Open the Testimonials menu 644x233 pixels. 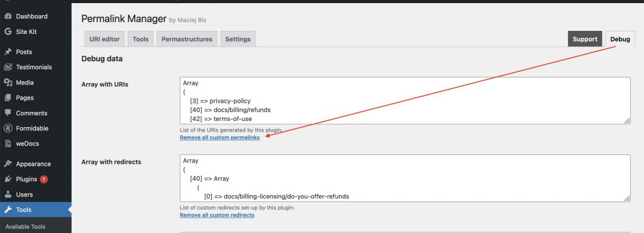34,67
